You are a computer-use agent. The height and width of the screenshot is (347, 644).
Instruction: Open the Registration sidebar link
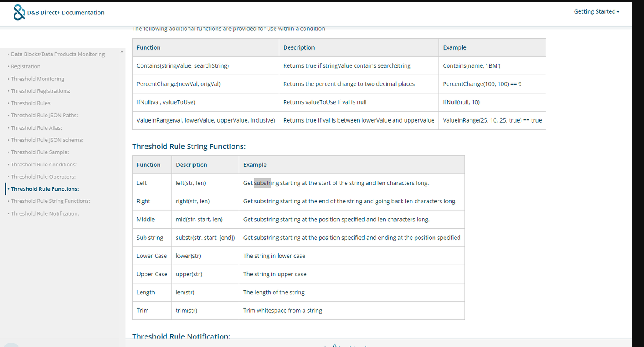(25, 66)
